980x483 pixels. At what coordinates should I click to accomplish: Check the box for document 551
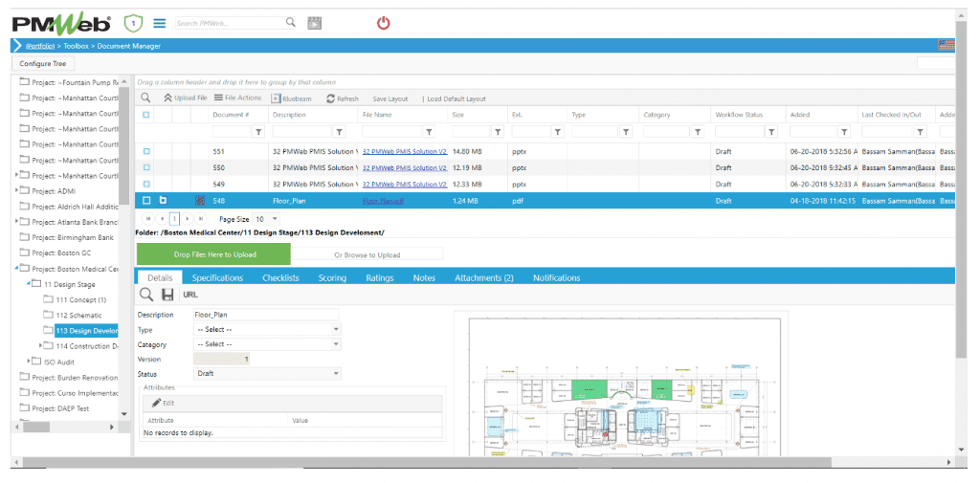pyautogui.click(x=146, y=151)
